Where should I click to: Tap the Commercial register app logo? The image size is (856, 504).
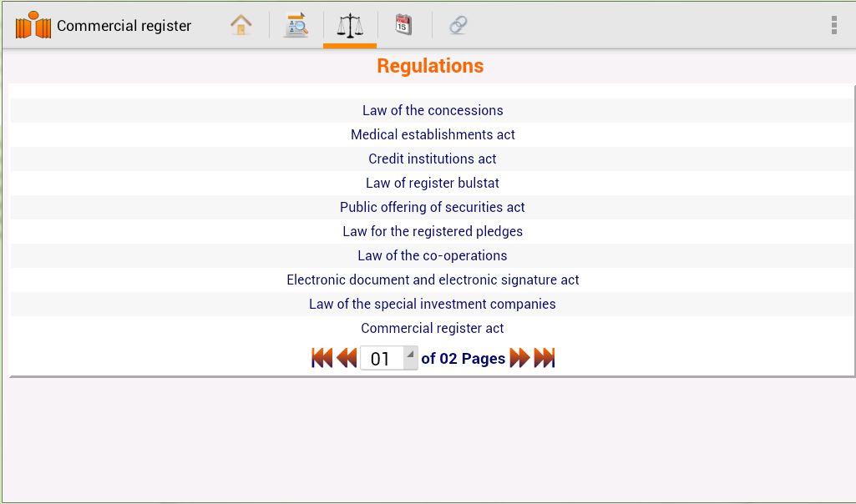pyautogui.click(x=33, y=25)
